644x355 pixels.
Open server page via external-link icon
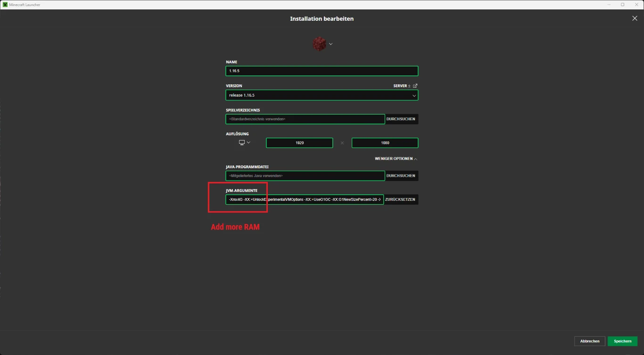(415, 86)
